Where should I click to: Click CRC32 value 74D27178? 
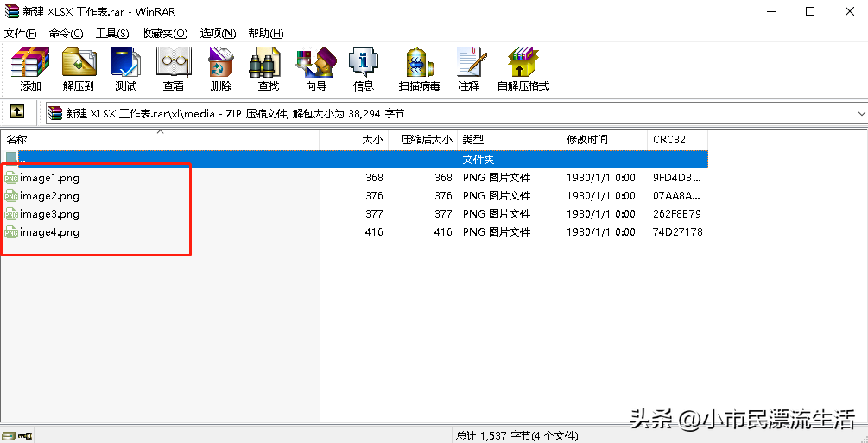(x=678, y=232)
